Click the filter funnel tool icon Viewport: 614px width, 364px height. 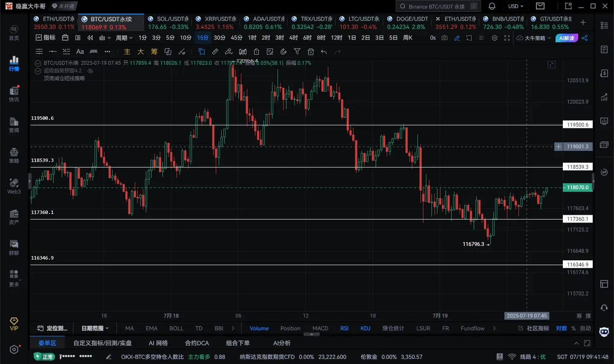pyautogui.click(x=297, y=52)
